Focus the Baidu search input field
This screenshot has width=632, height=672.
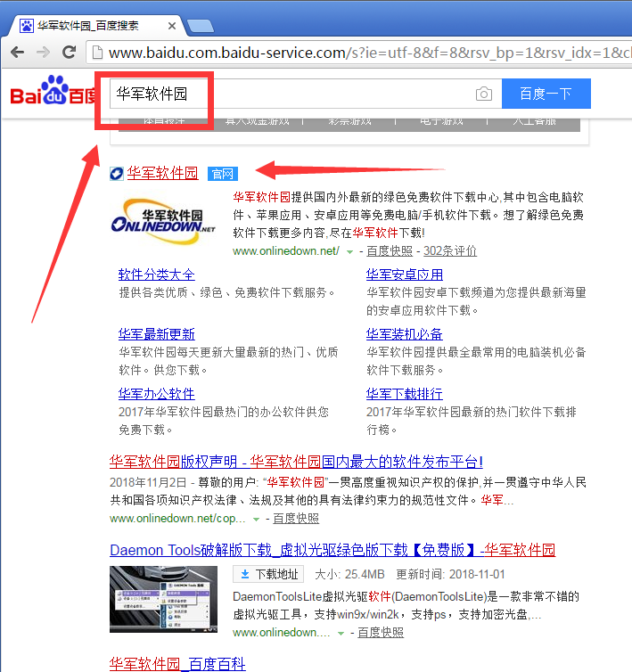(306, 94)
